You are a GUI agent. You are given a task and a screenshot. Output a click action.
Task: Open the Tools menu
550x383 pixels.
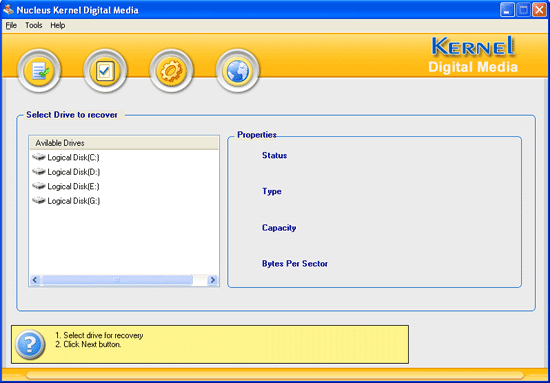(x=34, y=26)
